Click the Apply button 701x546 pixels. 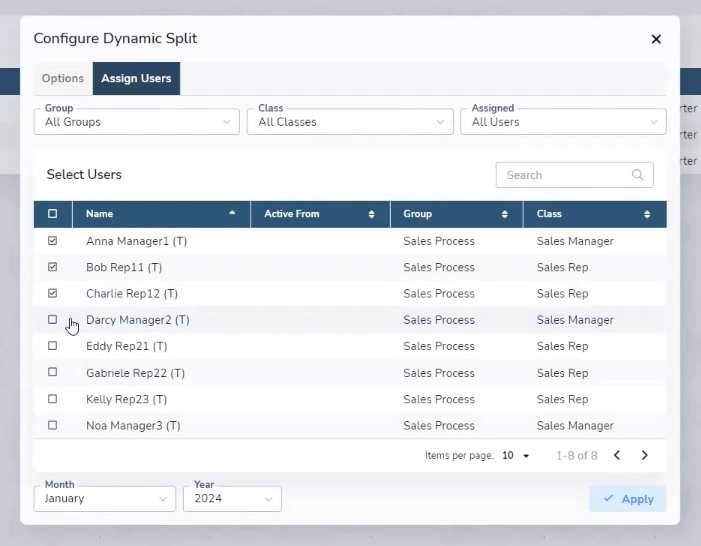628,499
